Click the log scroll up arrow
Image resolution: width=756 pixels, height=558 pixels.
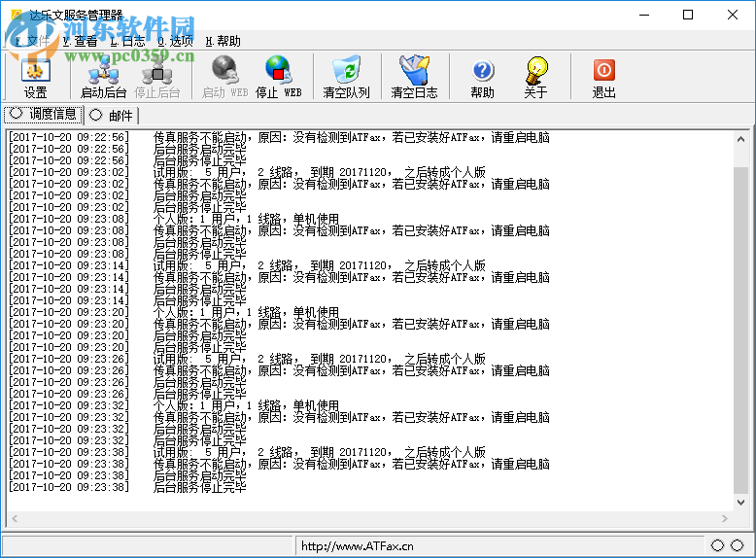point(740,139)
